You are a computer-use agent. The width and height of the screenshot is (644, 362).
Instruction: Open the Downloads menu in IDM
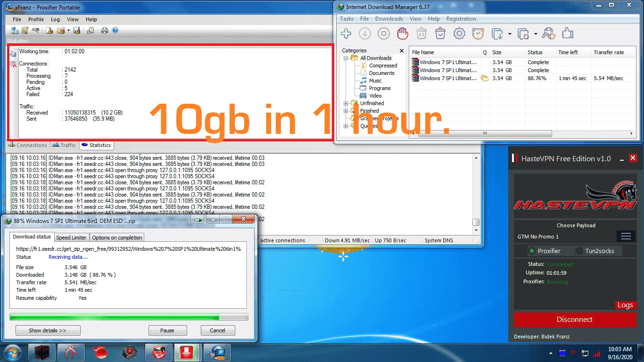(389, 19)
